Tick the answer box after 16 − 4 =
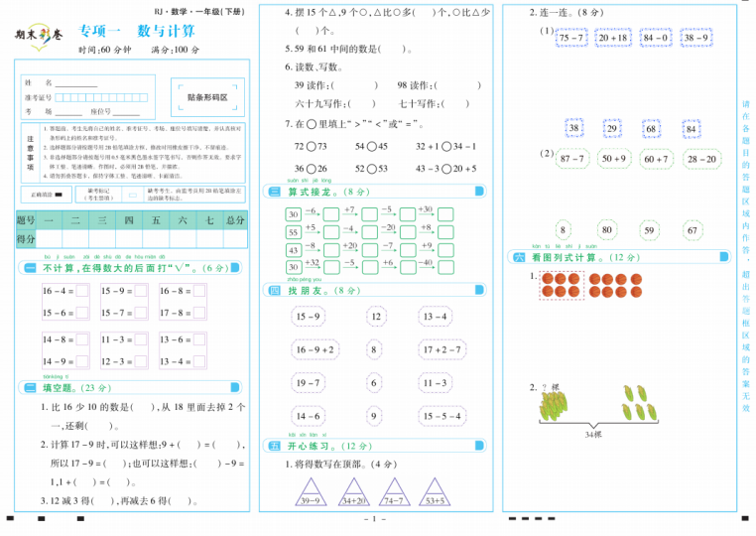The width and height of the screenshot is (756, 536). pyautogui.click(x=82, y=292)
